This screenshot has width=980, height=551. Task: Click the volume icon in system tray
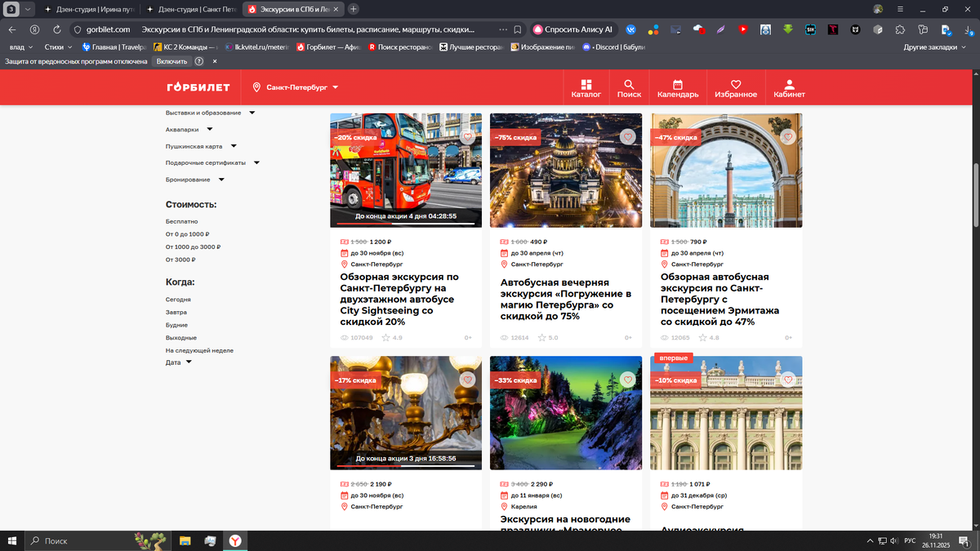tap(893, 540)
